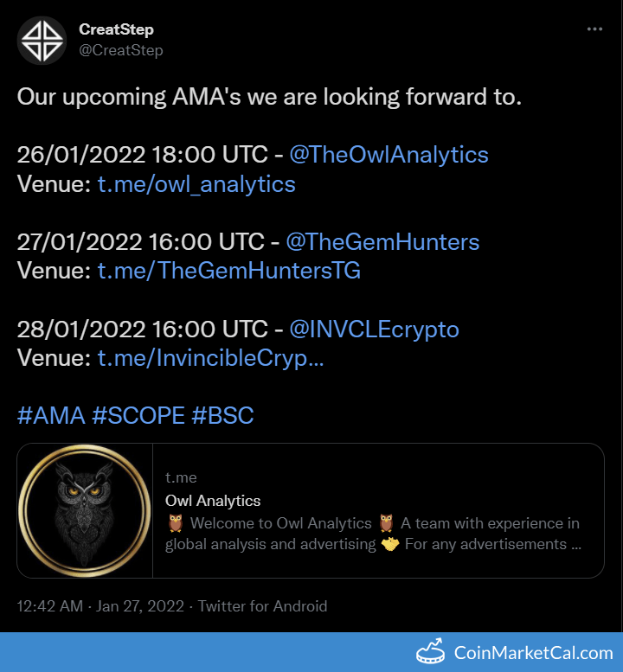Click the #BSC hashtag
Screen dimensions: 623x672
coord(222,415)
